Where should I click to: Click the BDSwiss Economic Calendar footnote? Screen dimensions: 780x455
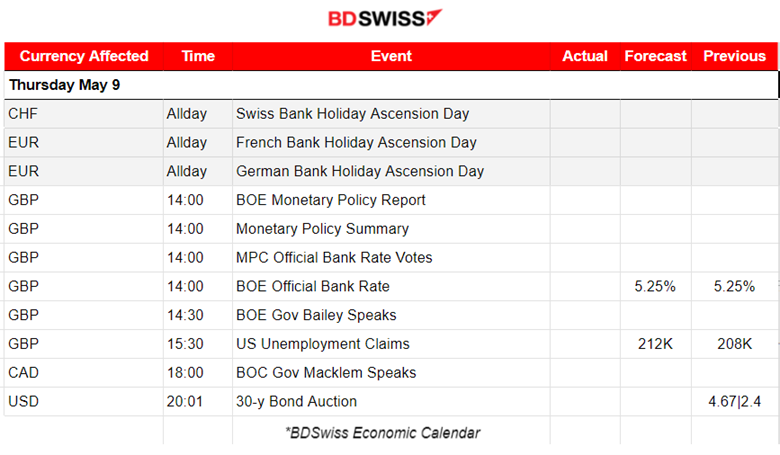(x=383, y=433)
